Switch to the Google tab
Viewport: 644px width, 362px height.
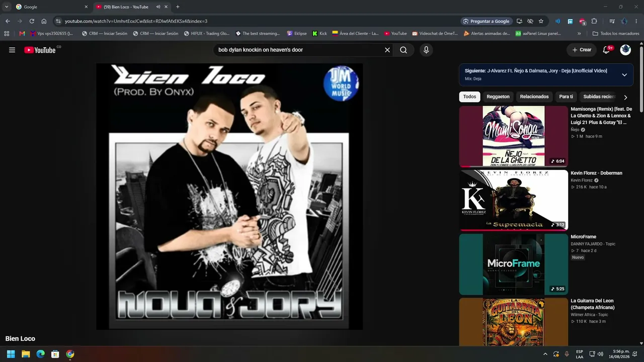coord(52,7)
